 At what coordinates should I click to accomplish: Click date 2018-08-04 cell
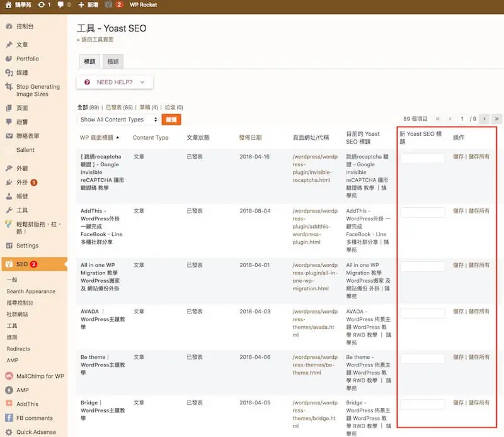(255, 211)
